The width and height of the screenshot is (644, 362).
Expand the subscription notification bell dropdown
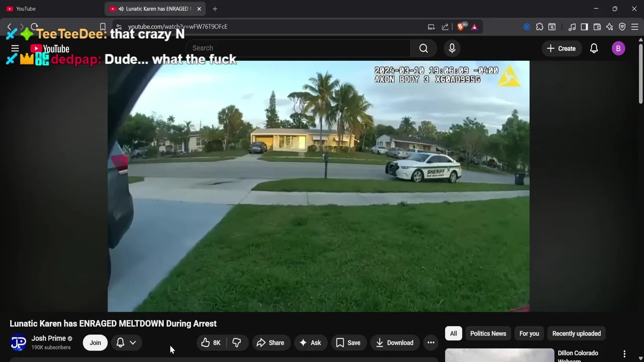coord(126,343)
